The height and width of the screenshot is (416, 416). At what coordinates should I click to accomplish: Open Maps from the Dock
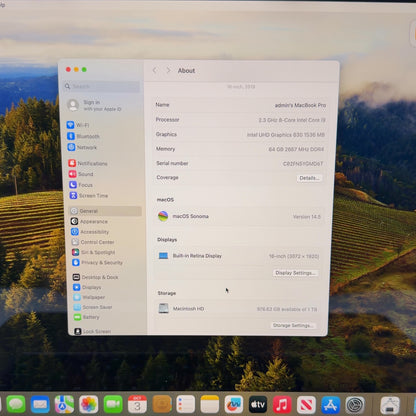click(64, 404)
